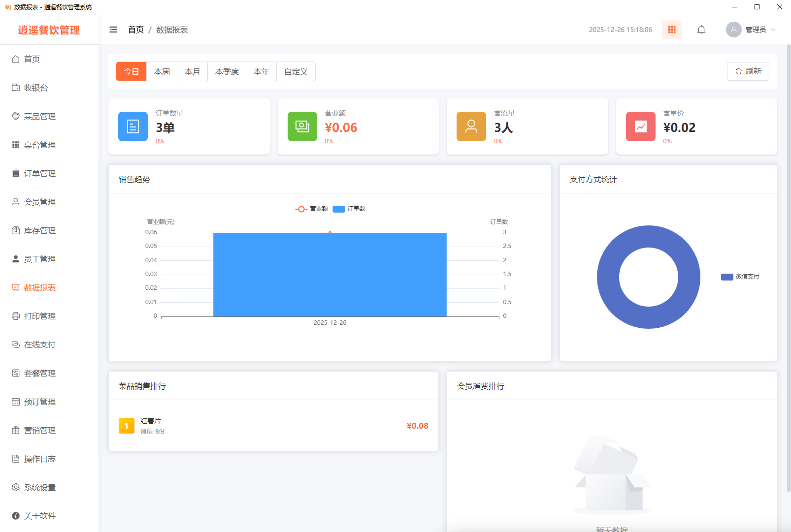Click the green revenue card icon
The height and width of the screenshot is (532, 791).
pyautogui.click(x=302, y=126)
